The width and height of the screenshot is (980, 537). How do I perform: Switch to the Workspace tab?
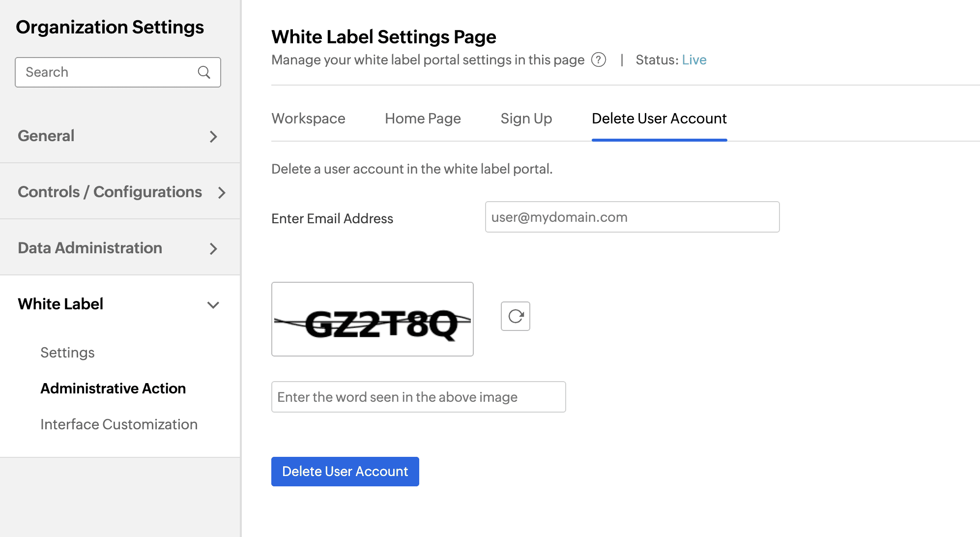coord(308,119)
